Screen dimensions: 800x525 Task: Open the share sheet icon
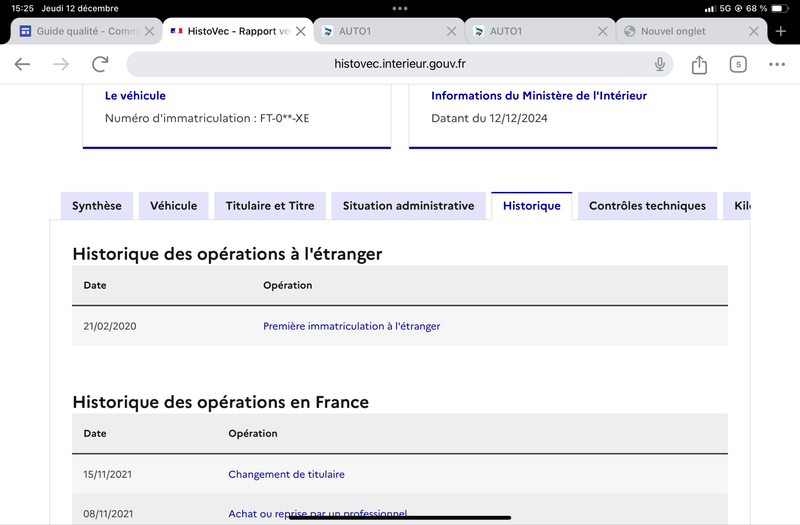(x=699, y=65)
